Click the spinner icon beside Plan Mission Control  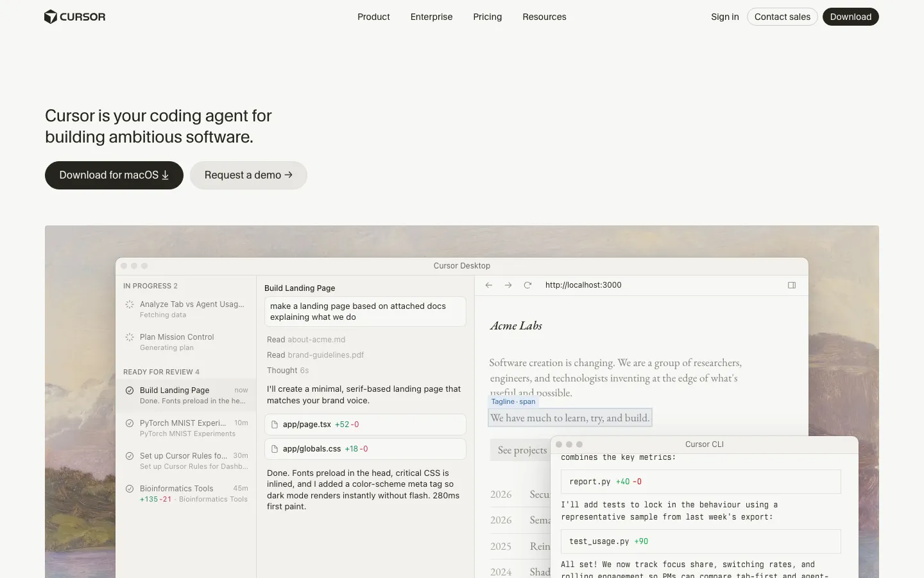pos(130,337)
